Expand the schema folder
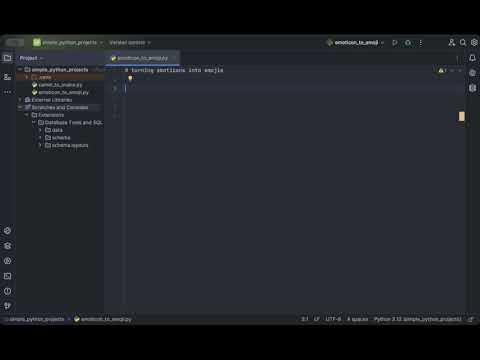Viewport: 480px width, 360px height. 40,138
